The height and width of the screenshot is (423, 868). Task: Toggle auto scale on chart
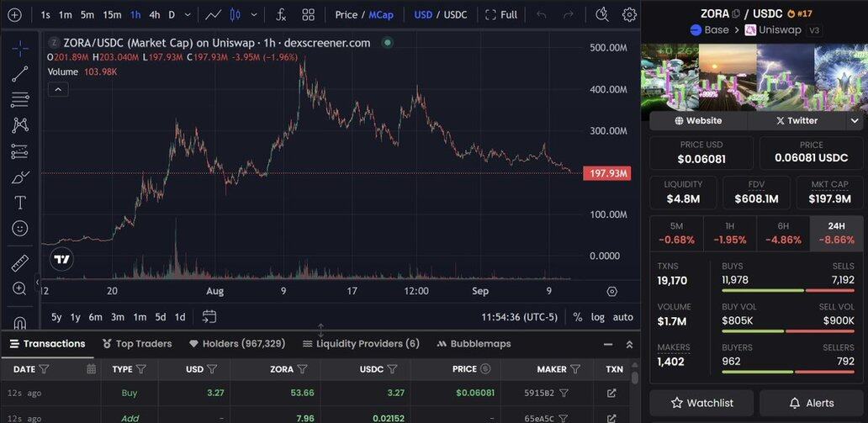click(622, 317)
